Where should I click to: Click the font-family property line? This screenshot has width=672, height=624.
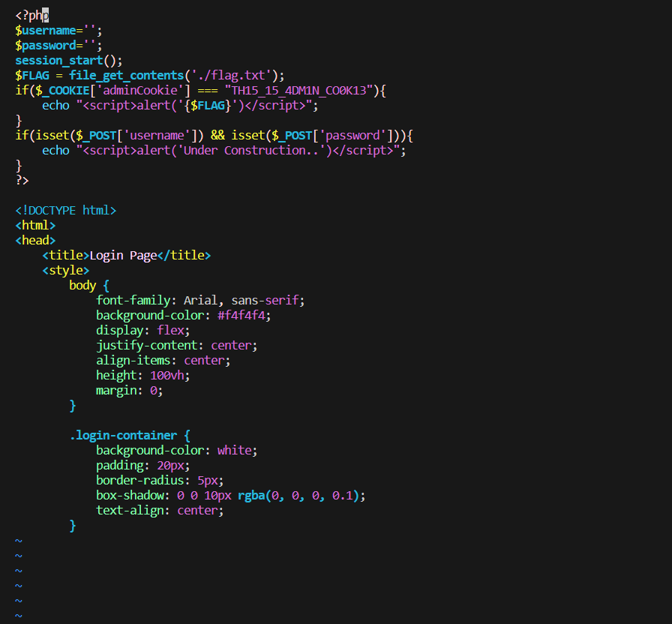pos(200,301)
